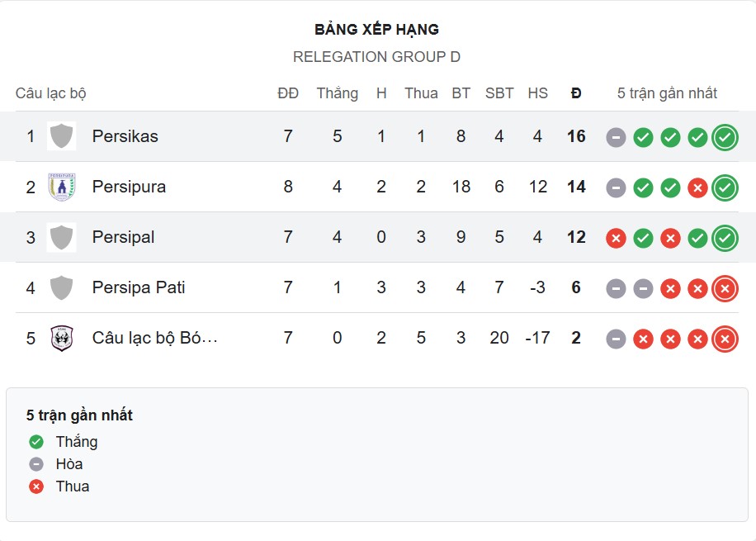Click the gray draw icon beside Hòa
This screenshot has height=541, width=756.
click(35, 464)
